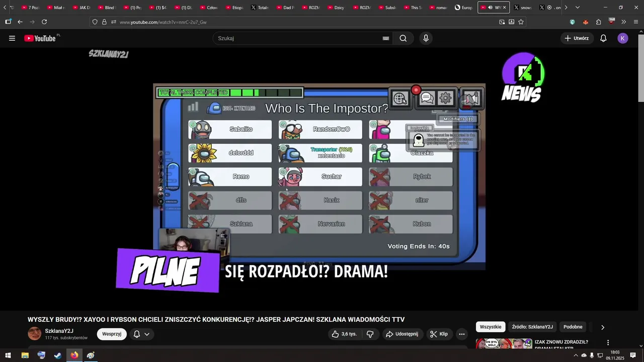
Task: Open tracking protection shield icon
Action: pos(95,22)
